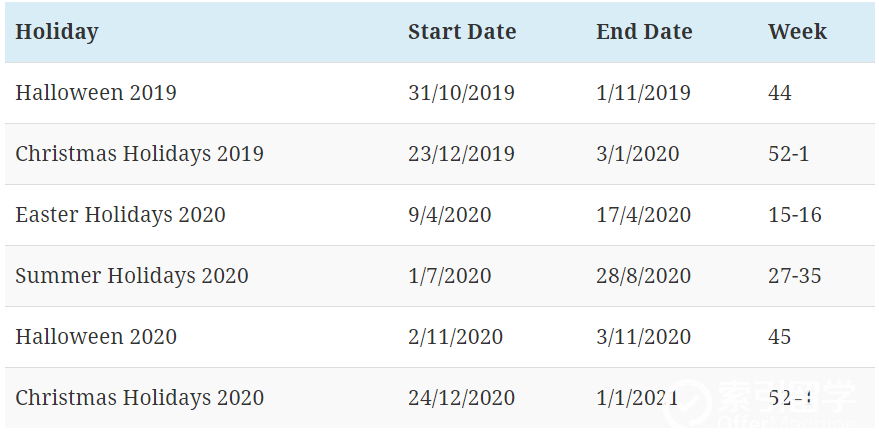Click the Start Date column header

click(x=462, y=31)
